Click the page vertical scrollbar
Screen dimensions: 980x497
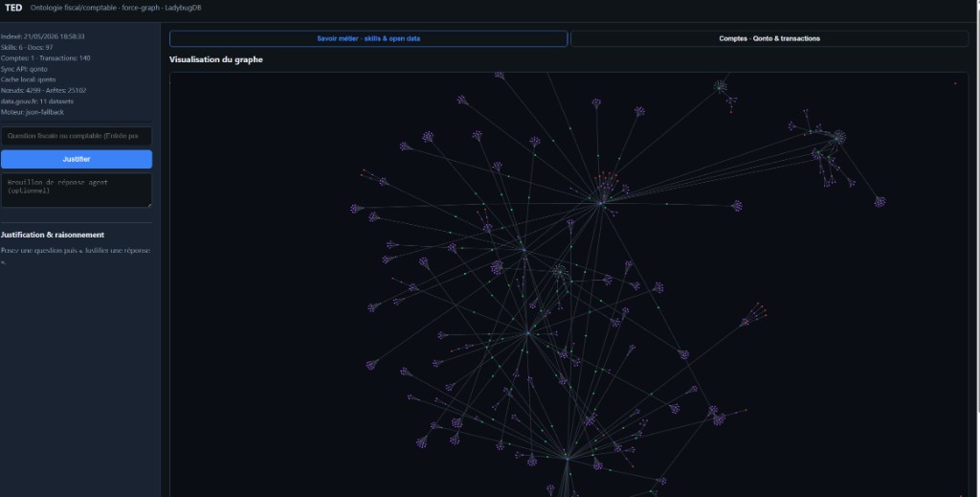click(x=977, y=206)
